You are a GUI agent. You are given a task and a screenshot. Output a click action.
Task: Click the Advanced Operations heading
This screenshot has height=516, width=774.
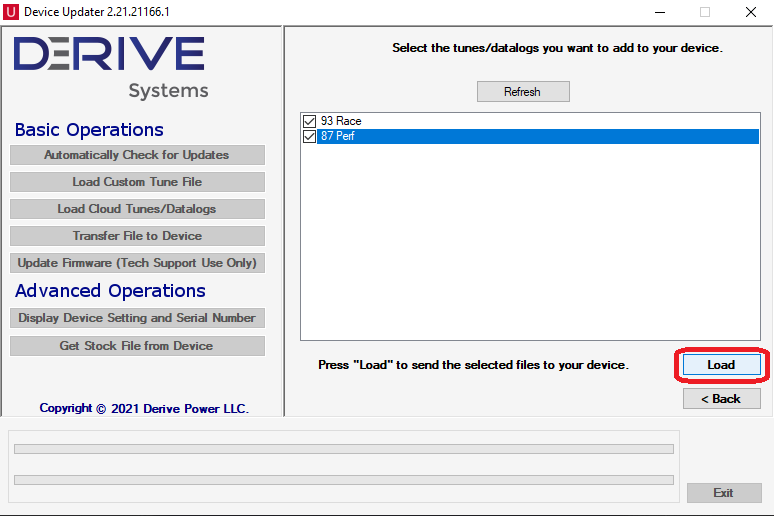pyautogui.click(x=110, y=291)
